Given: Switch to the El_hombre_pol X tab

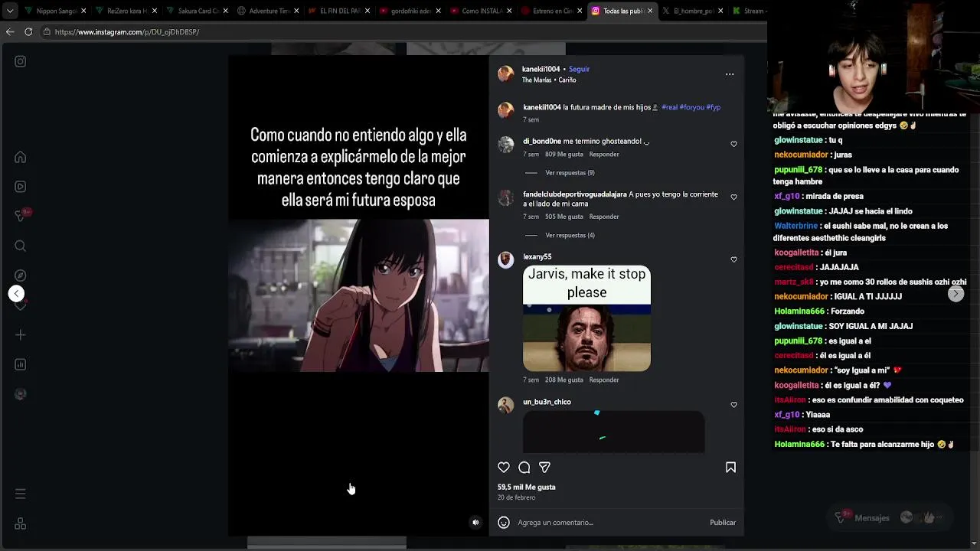Looking at the screenshot, I should point(691,11).
